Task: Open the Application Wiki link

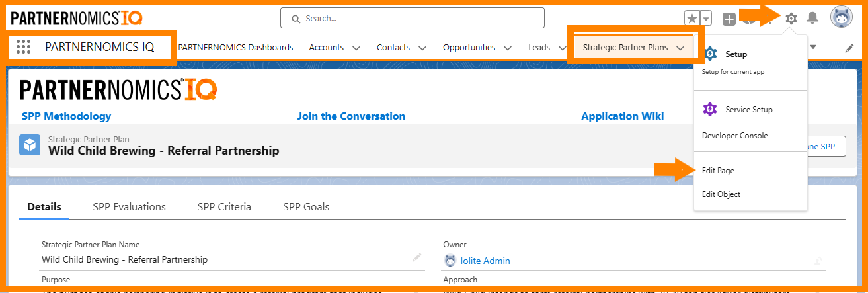Action: point(623,116)
